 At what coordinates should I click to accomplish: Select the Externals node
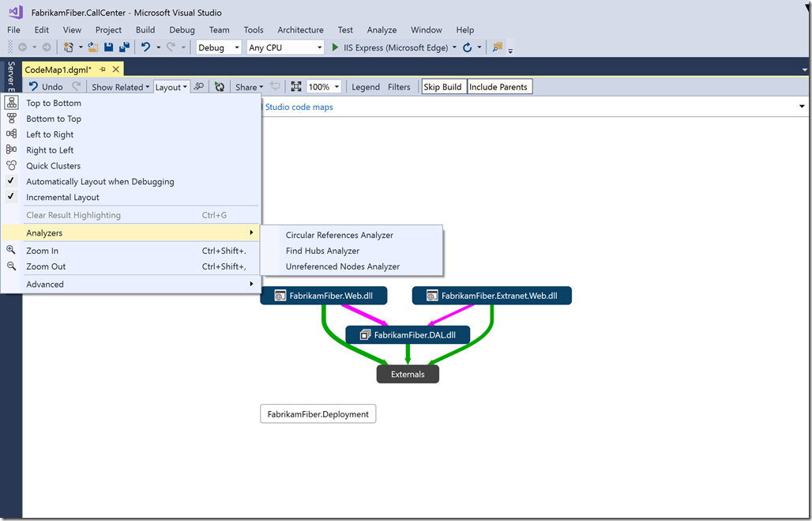pos(408,374)
